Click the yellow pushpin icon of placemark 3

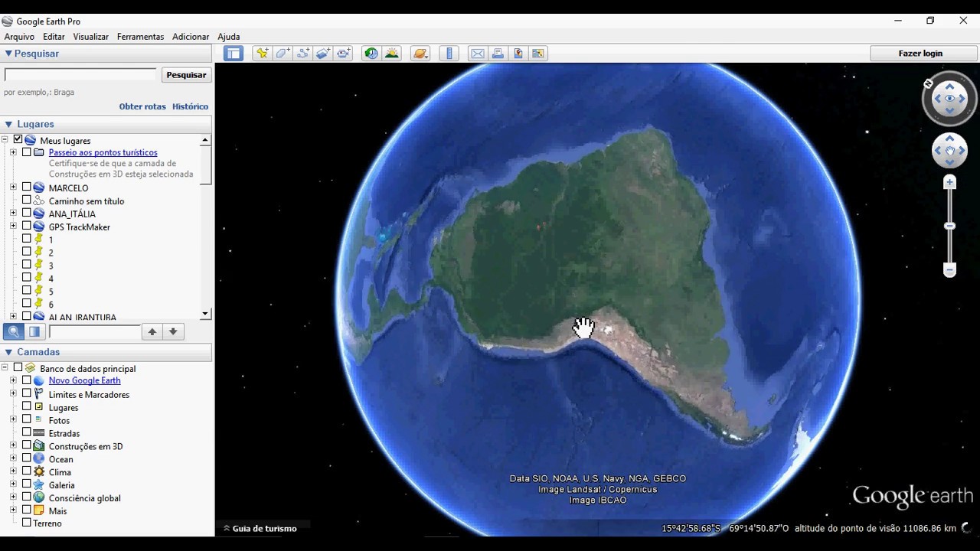(38, 265)
